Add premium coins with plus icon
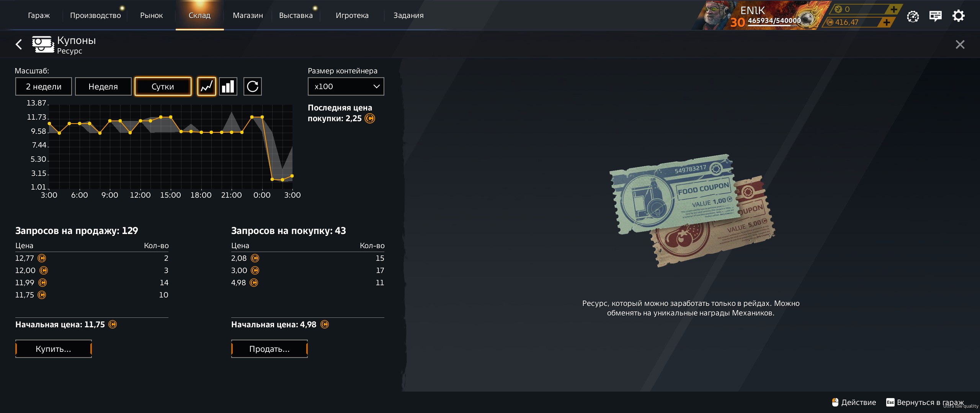 (x=894, y=9)
